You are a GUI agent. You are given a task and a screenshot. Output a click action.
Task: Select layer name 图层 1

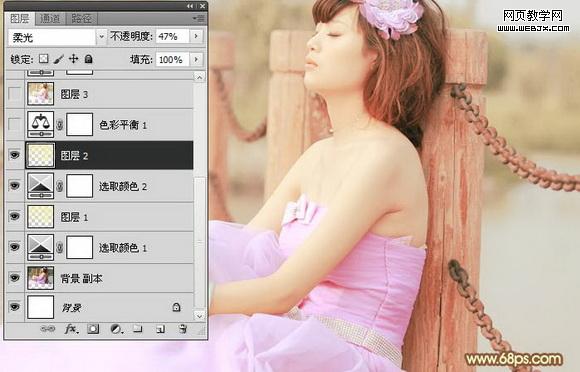point(74,217)
